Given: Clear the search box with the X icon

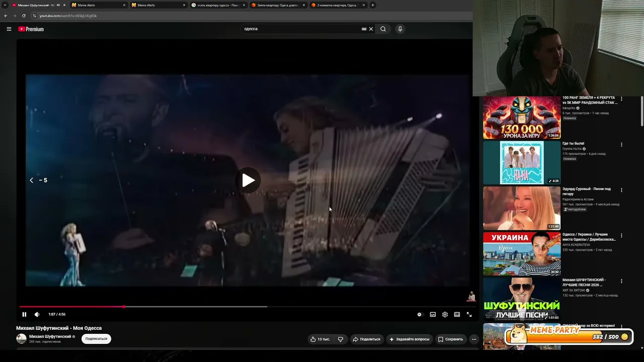Looking at the screenshot, I should coord(371,29).
